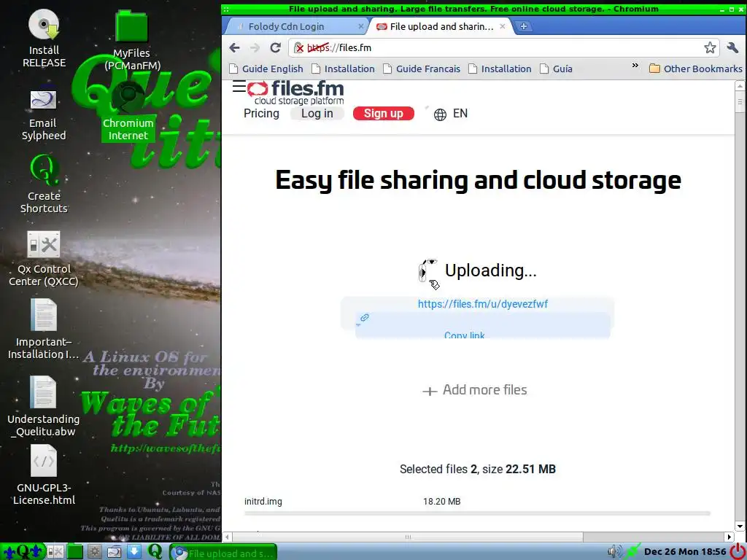
Task: Click the green Q taskbar icon
Action: (155, 551)
